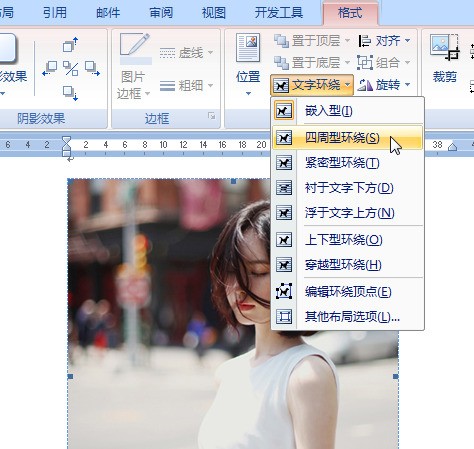Click 置于顶层 bring to front
474x449 pixels.
pyautogui.click(x=307, y=41)
